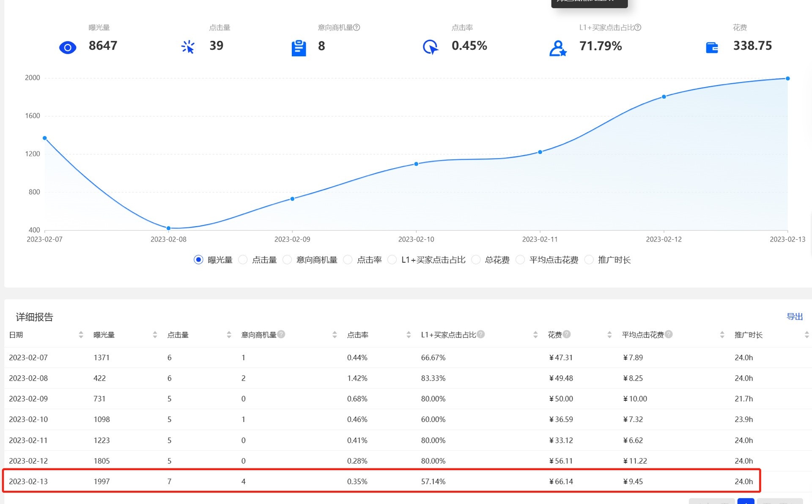Select the 点击量 chart radio button
This screenshot has width=812, height=504.
[x=243, y=260]
